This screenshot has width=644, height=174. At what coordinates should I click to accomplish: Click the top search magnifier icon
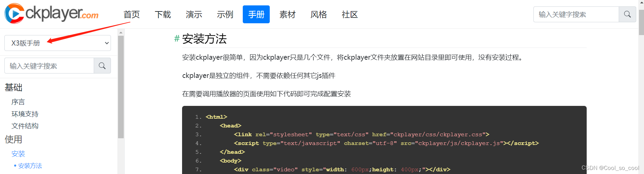pos(627,14)
